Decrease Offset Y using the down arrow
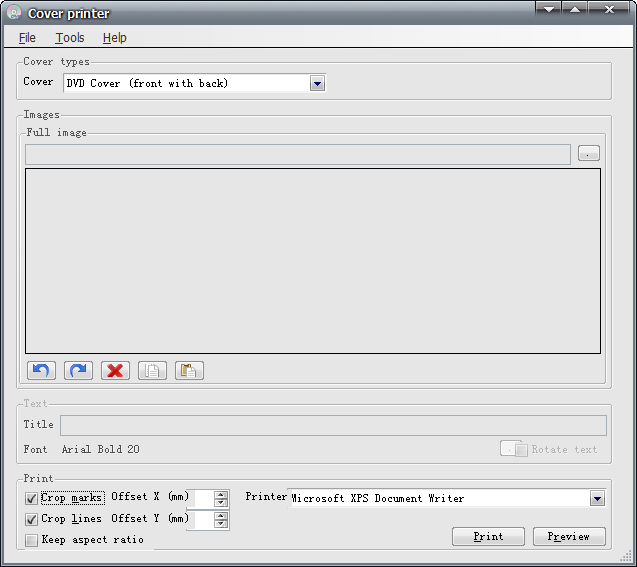Screen dimensions: 637x567 pyautogui.click(x=221, y=525)
